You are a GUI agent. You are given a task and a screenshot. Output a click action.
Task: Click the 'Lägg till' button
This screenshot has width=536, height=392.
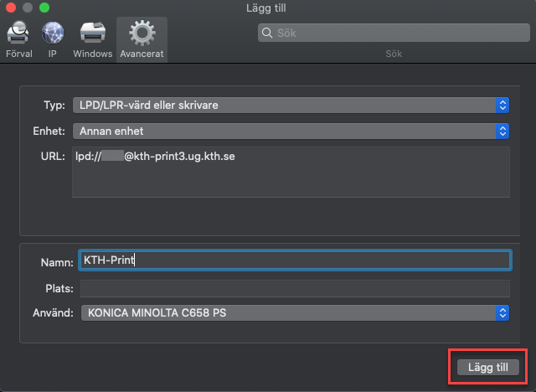pos(488,367)
